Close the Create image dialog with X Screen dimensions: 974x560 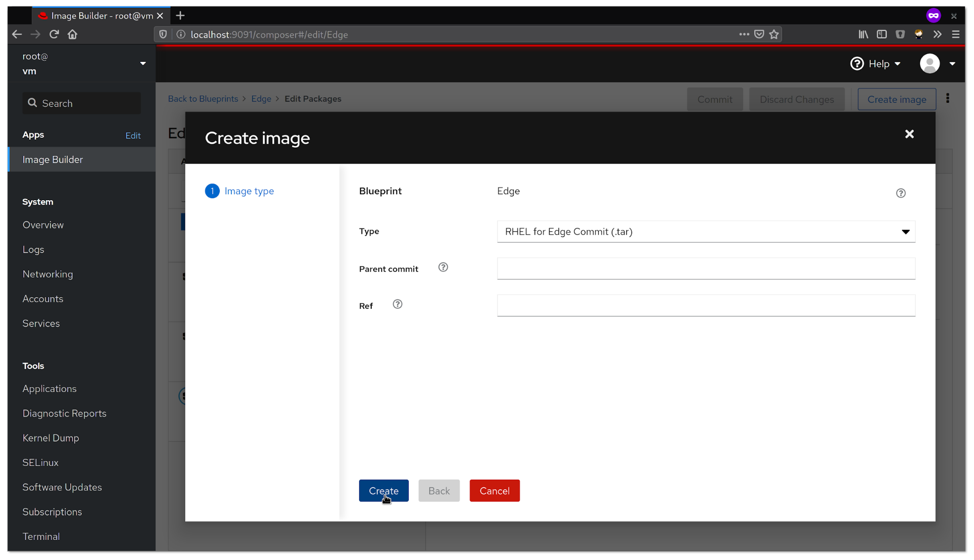click(x=909, y=134)
